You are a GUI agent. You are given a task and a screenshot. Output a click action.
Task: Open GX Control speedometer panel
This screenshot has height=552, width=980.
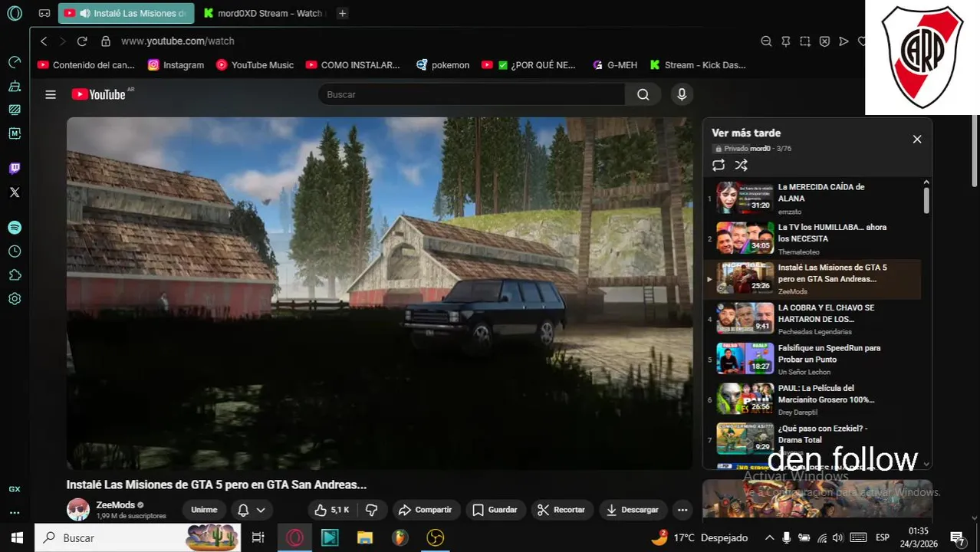(15, 61)
